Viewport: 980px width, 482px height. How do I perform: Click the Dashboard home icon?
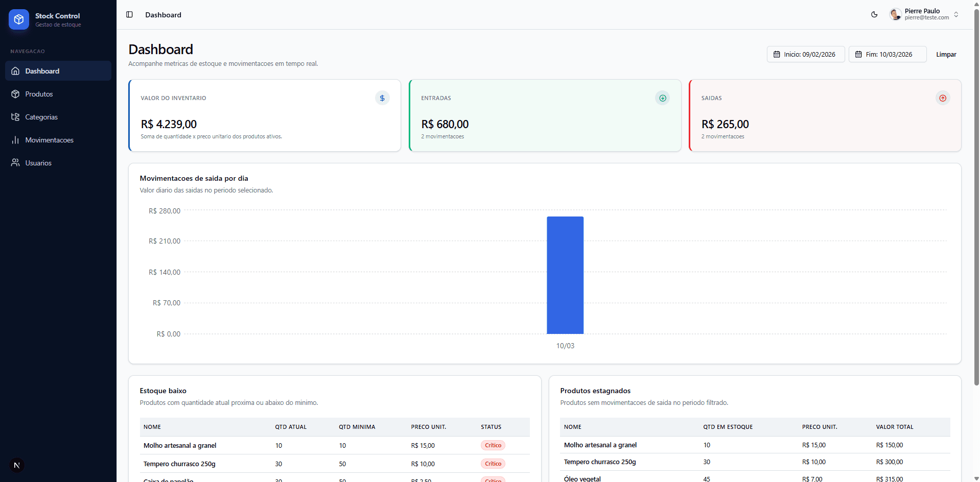click(15, 71)
